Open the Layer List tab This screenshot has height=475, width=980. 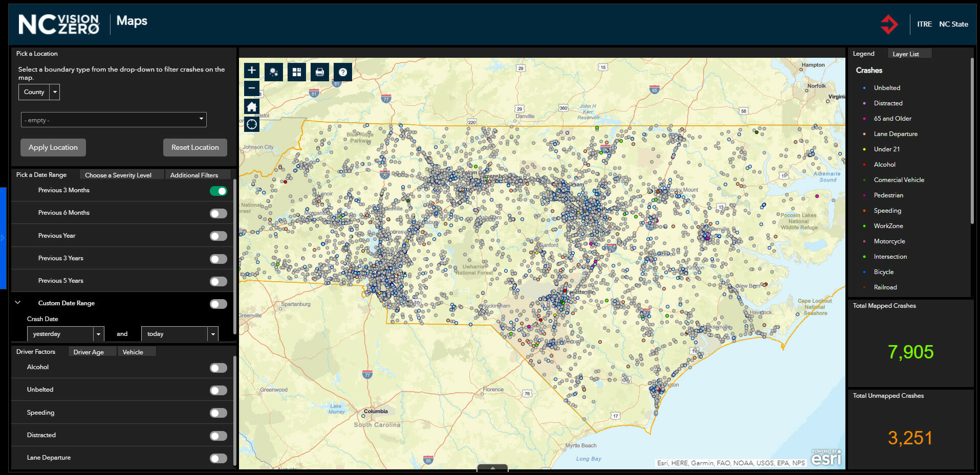point(905,54)
